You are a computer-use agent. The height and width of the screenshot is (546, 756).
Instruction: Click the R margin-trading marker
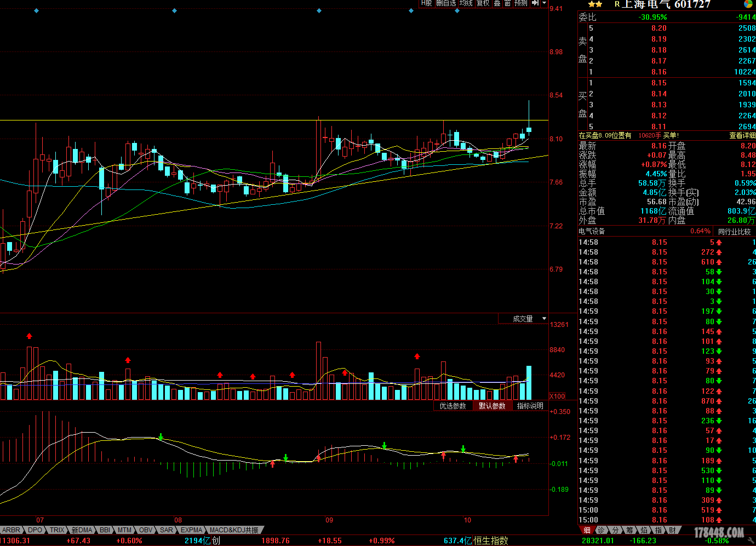(617, 4)
